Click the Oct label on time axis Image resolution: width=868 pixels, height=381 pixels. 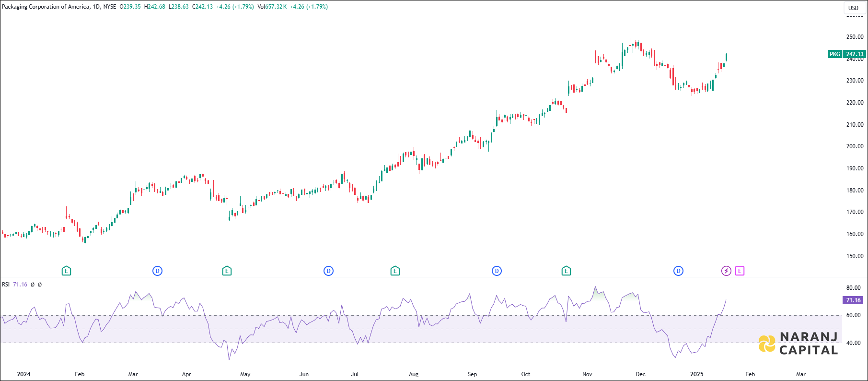[526, 374]
